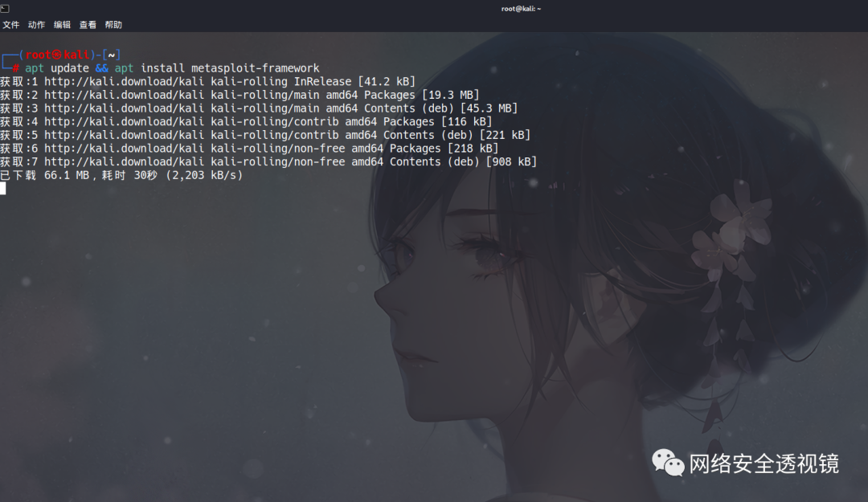Click the terminal cursor block
Image resolution: width=868 pixels, height=502 pixels.
(x=2, y=189)
